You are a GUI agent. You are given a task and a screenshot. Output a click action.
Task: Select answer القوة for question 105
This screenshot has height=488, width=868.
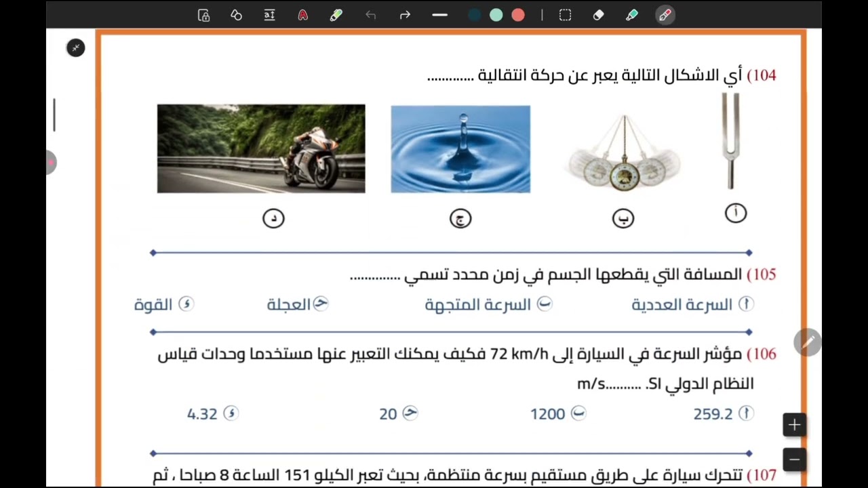click(x=164, y=304)
